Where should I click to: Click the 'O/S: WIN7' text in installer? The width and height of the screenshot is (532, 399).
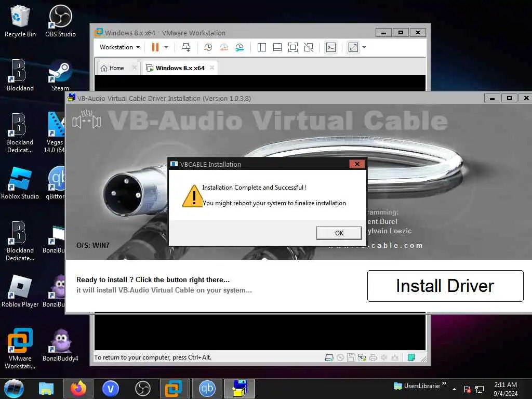[92, 245]
